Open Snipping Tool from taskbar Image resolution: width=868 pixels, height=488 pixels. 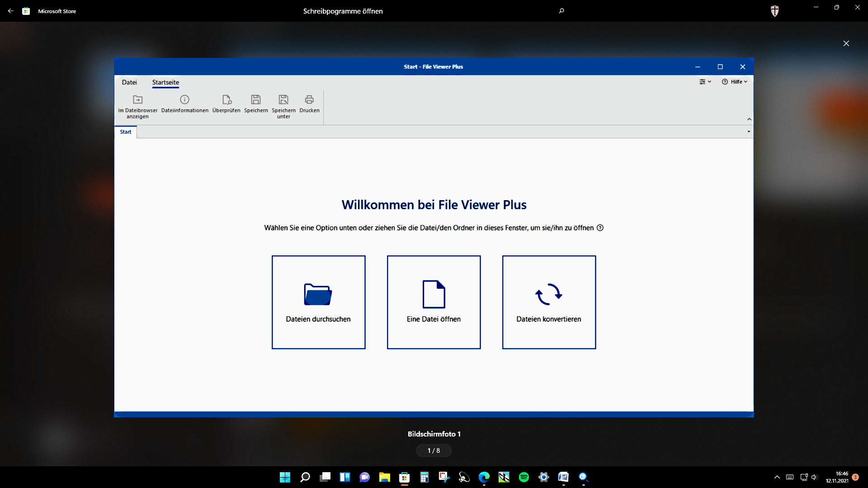pyautogui.click(x=444, y=477)
